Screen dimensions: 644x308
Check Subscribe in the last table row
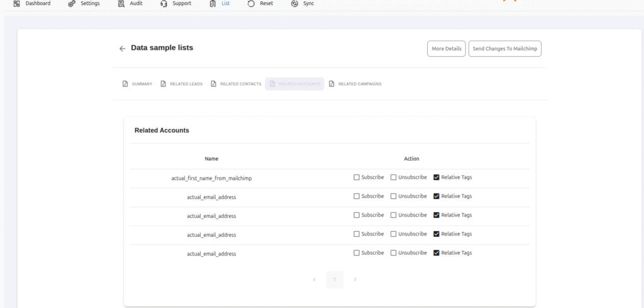coord(357,253)
